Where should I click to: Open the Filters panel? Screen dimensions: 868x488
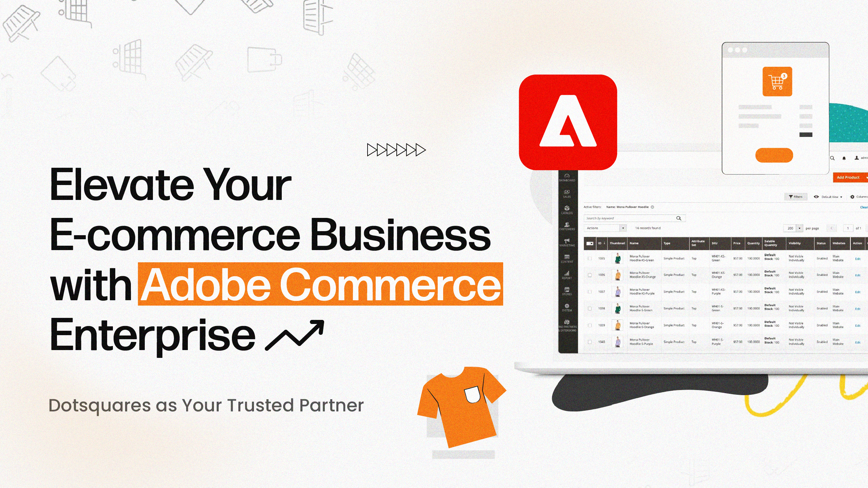795,196
